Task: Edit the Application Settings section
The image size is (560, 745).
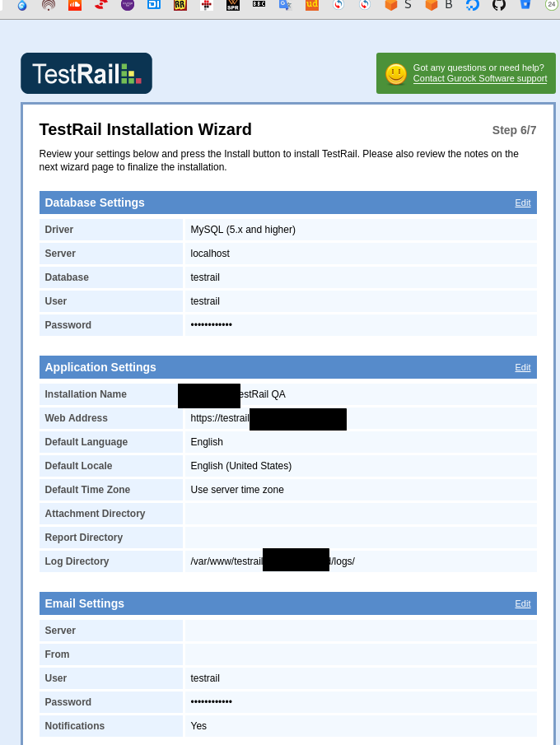Action: (522, 368)
